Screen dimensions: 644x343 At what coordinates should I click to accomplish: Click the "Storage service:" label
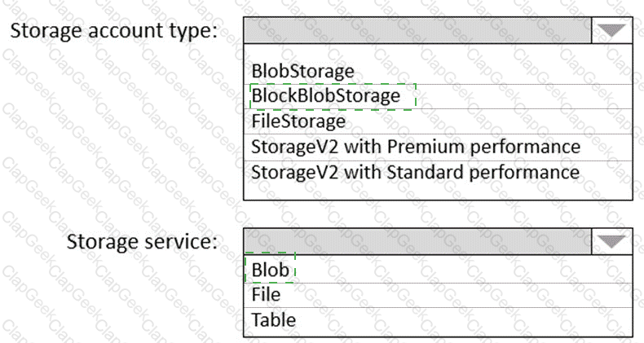click(x=143, y=242)
